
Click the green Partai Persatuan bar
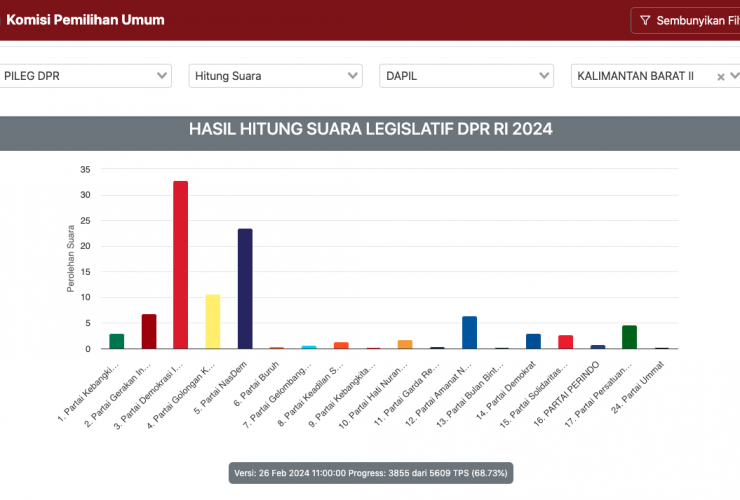tap(629, 338)
